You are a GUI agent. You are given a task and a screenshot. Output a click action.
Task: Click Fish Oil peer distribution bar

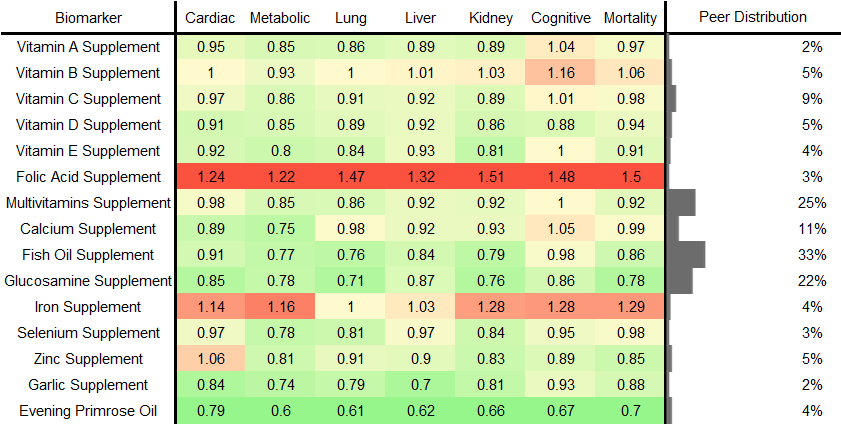click(686, 255)
